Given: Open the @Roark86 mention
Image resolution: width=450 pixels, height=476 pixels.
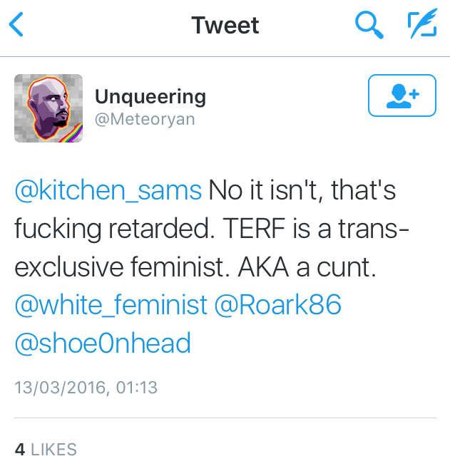Looking at the screenshot, I should point(278,305).
